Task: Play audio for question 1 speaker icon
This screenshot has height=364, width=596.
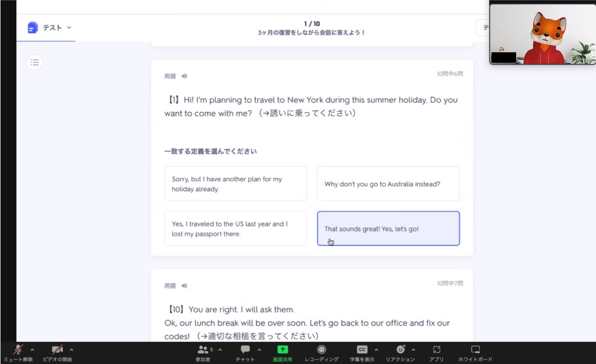Action: (x=184, y=76)
